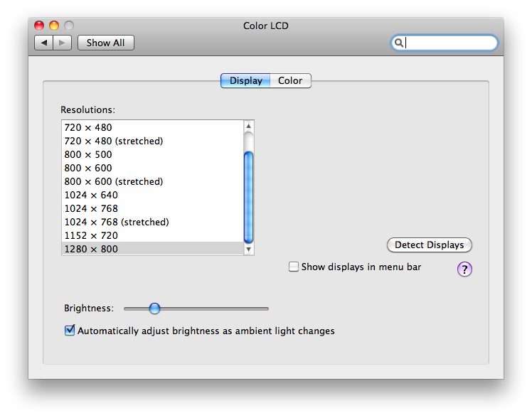
Task: Enable Show displays in menu bar
Action: [x=294, y=267]
